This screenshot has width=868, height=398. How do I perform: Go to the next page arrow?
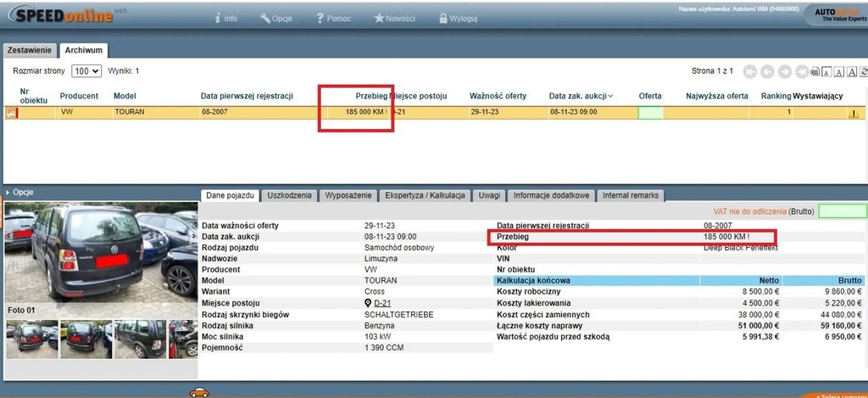784,71
